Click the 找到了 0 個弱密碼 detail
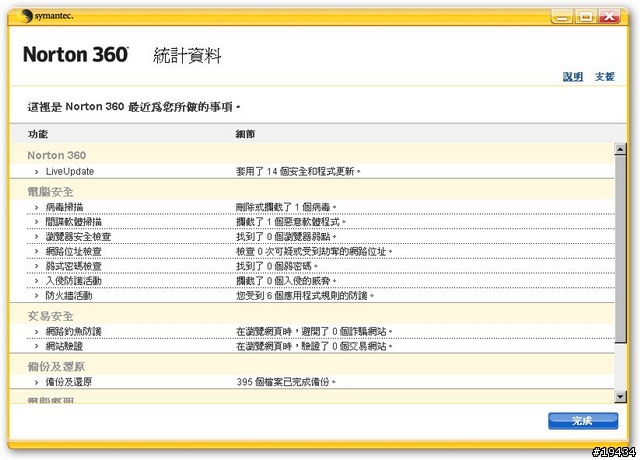Image resolution: width=640 pixels, height=460 pixels. tap(277, 266)
